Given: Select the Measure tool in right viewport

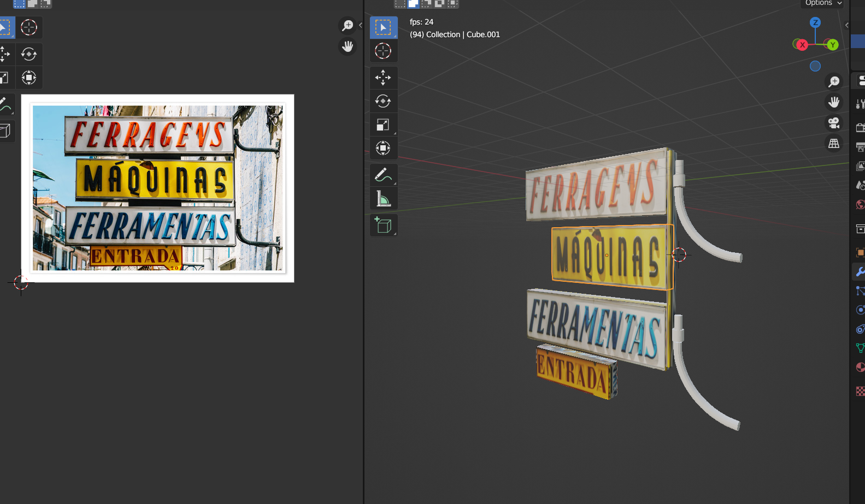Looking at the screenshot, I should click(x=383, y=199).
